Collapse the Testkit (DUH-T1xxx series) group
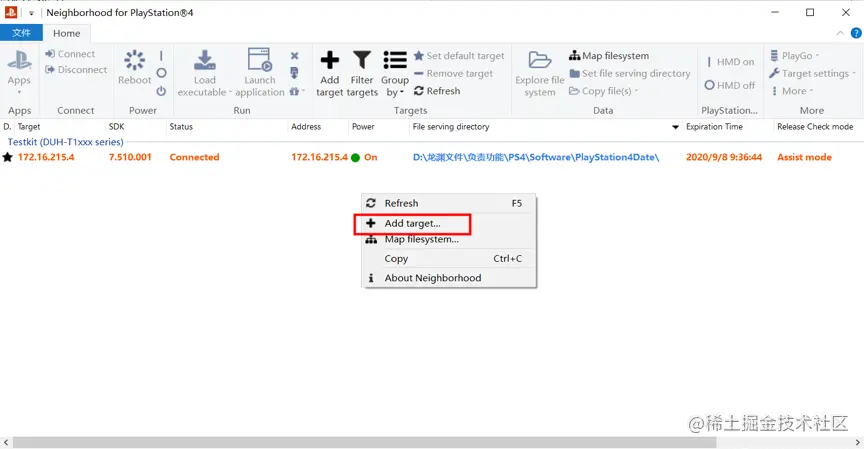 pyautogui.click(x=65, y=142)
